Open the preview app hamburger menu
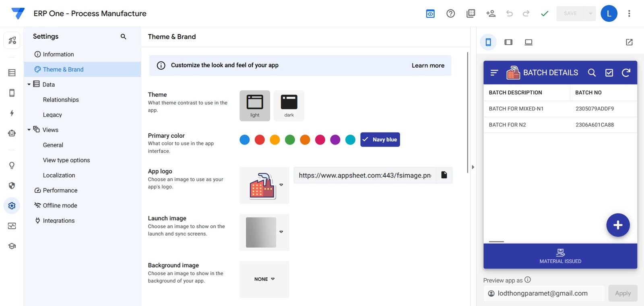 [494, 73]
